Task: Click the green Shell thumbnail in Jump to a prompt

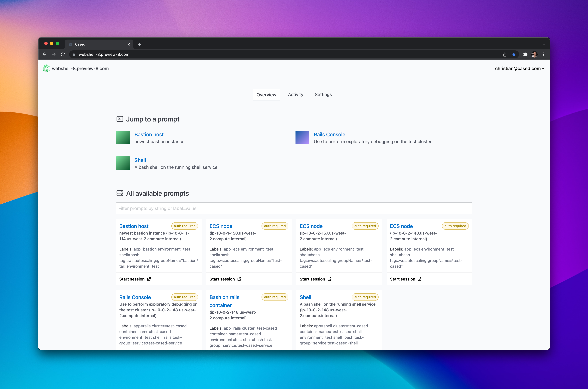Action: click(x=123, y=163)
